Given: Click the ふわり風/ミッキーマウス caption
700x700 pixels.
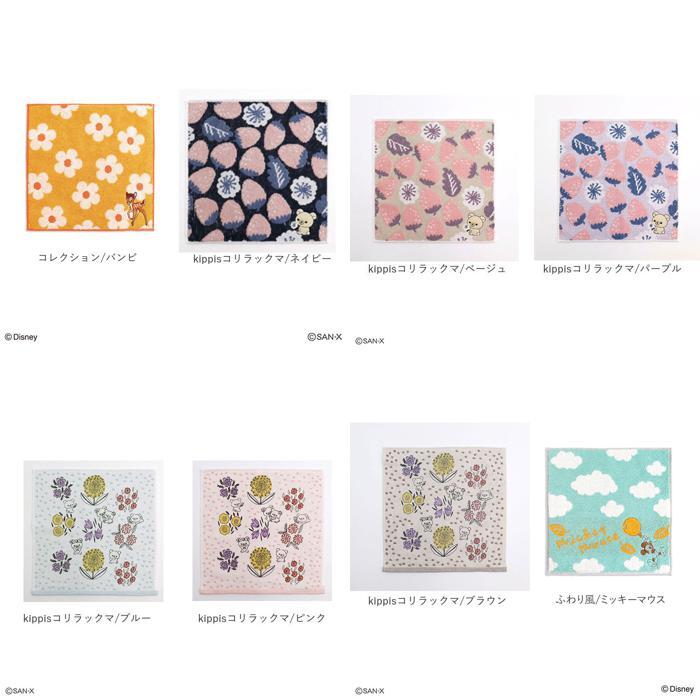Looking at the screenshot, I should pyautogui.click(x=611, y=600).
